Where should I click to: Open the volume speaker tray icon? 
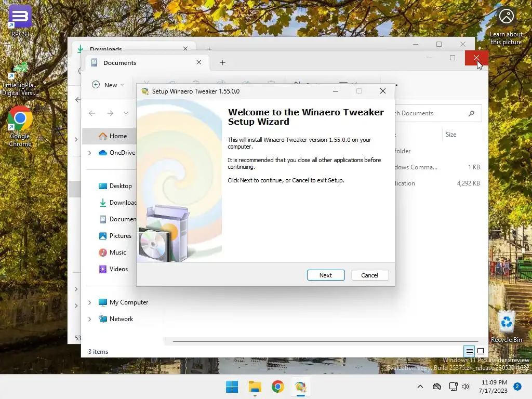click(465, 387)
